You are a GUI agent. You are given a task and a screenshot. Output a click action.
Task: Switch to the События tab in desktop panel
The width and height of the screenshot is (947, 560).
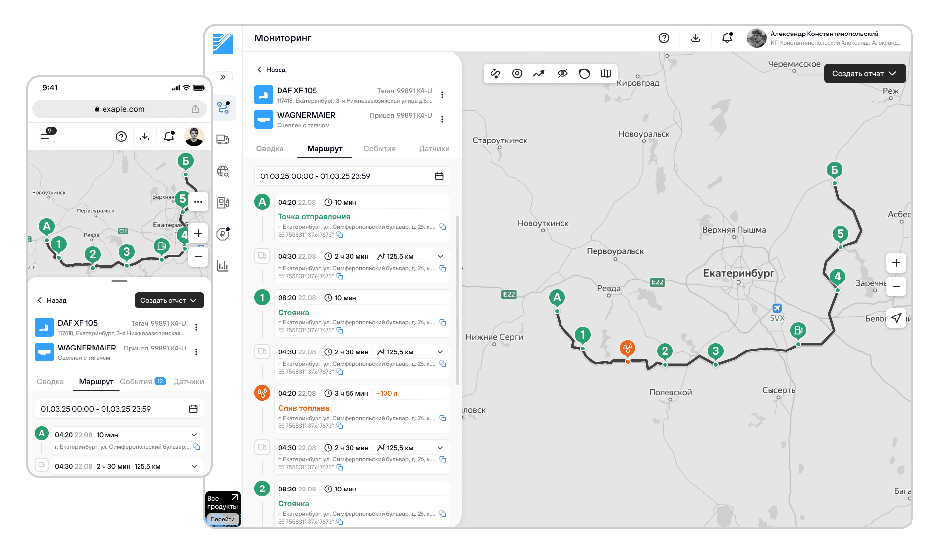point(379,149)
